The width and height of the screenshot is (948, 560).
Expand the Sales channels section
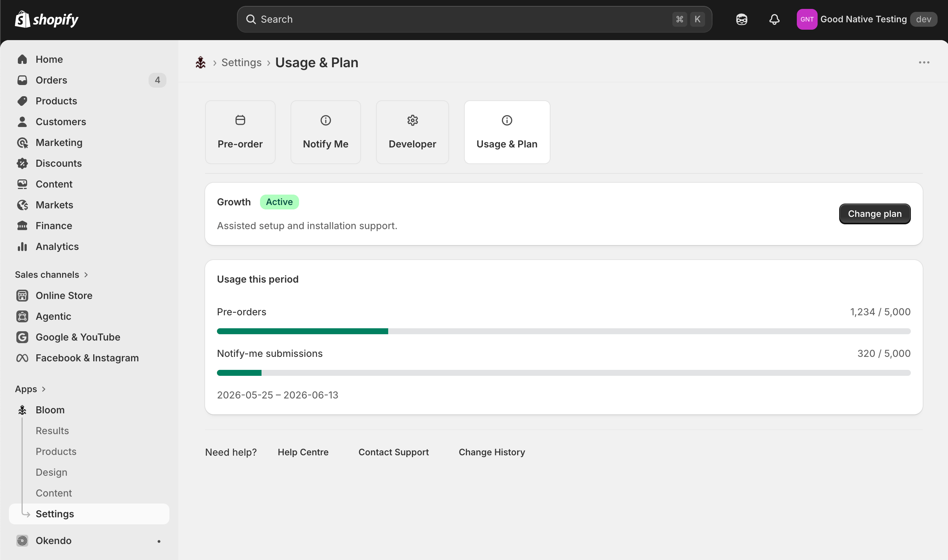tap(51, 275)
